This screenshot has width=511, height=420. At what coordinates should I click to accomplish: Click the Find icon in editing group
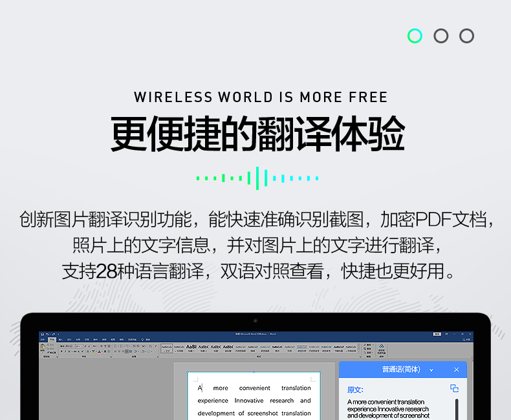[x=364, y=345]
